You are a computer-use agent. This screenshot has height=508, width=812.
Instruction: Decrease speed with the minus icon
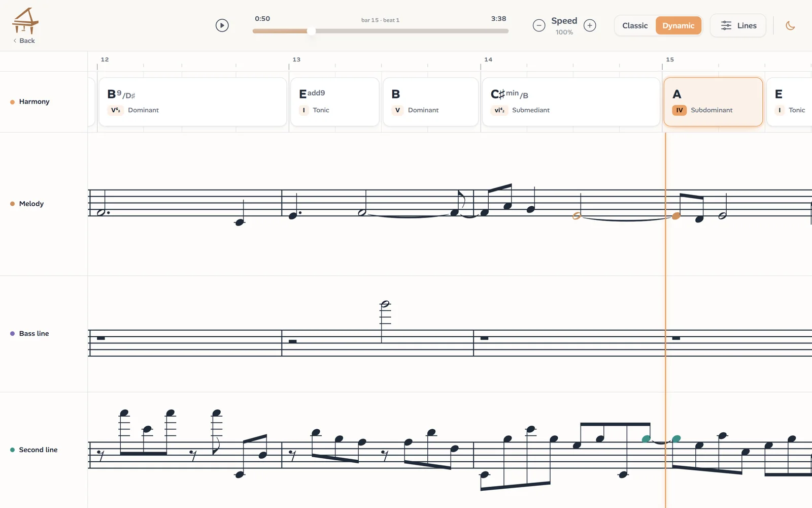tap(539, 25)
